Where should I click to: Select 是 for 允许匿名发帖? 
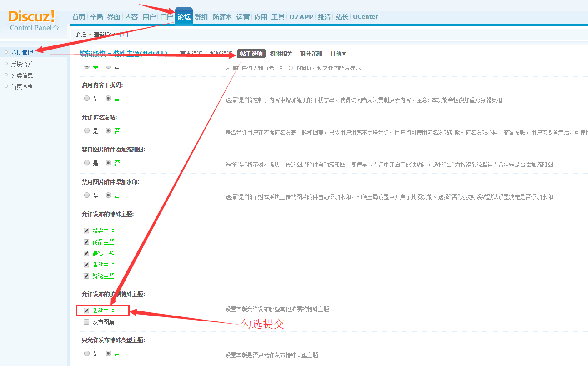tap(87, 130)
